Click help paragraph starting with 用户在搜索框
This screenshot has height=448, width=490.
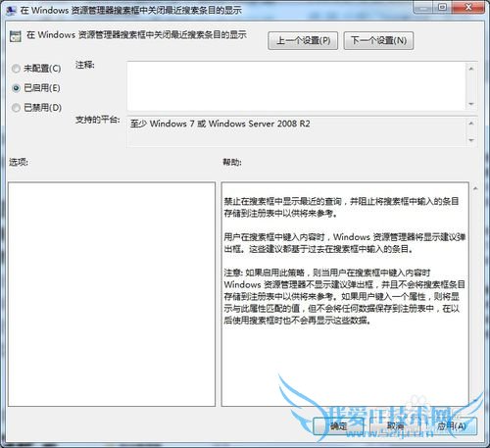point(344,243)
